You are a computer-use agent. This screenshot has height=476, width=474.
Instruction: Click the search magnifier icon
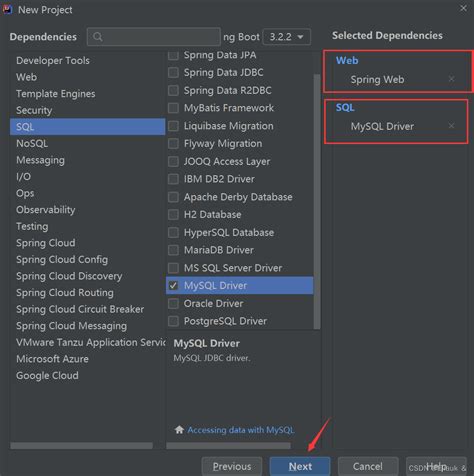pyautogui.click(x=98, y=37)
